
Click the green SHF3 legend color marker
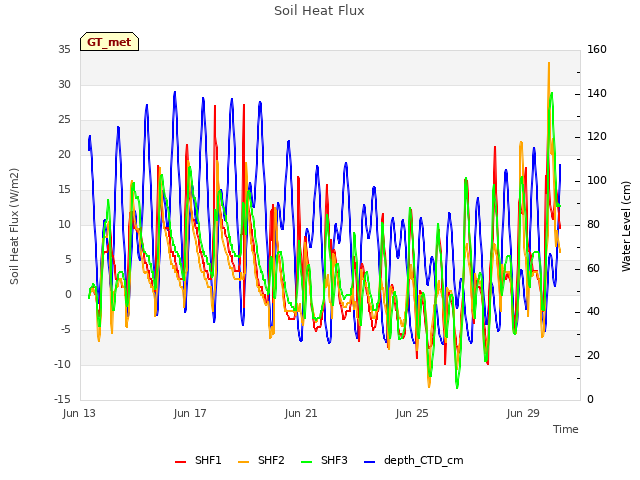pyautogui.click(x=306, y=462)
